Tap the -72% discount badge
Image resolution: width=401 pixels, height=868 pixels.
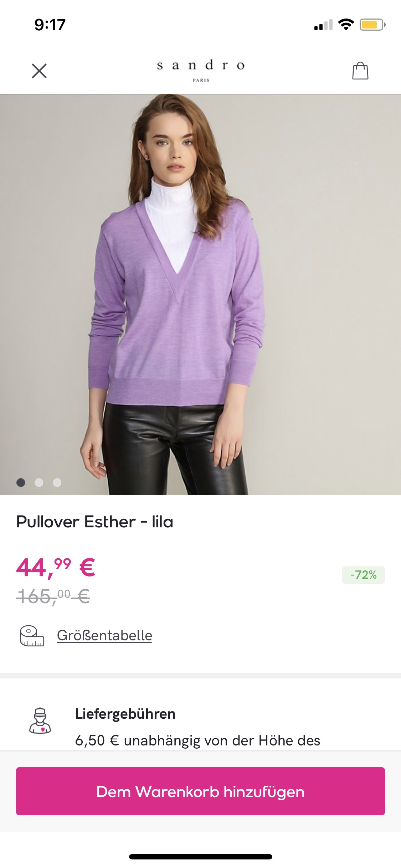(363, 575)
